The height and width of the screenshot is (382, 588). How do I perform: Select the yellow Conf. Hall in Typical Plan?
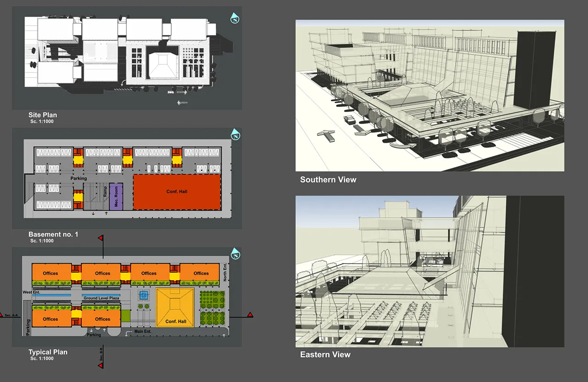(x=175, y=307)
